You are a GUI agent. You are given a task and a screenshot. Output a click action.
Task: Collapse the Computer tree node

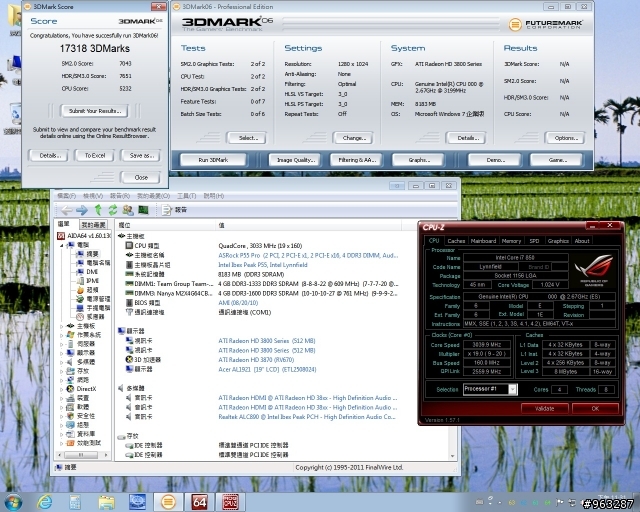(x=62, y=245)
